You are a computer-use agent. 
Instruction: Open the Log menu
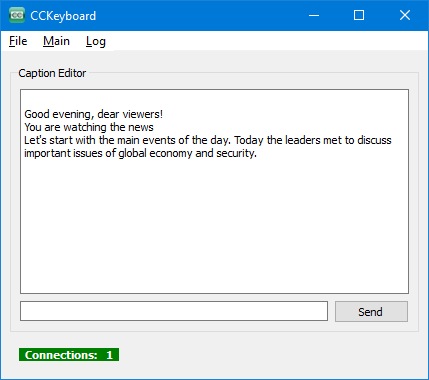pos(96,41)
